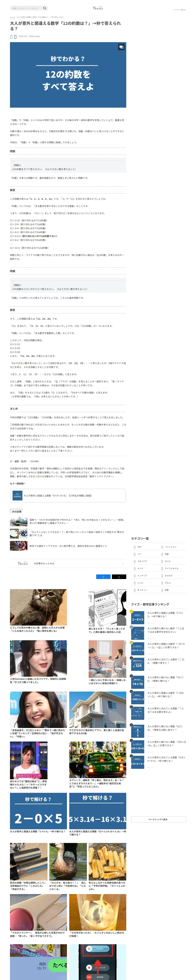Open the cafe au lait drink article thumbnail
This screenshot has height=980, width=196.
(98, 912)
